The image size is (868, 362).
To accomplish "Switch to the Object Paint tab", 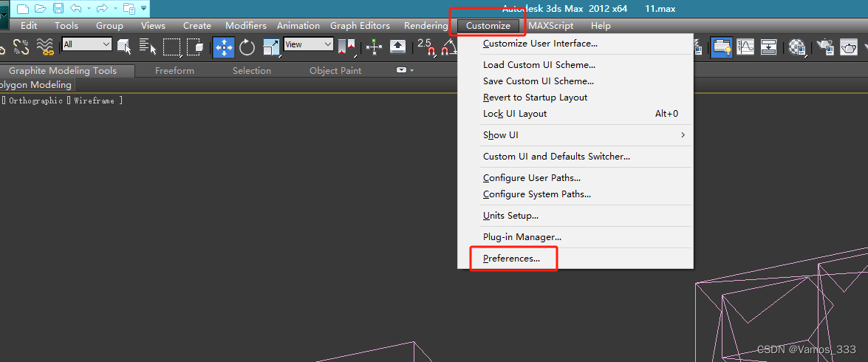I will click(x=335, y=71).
